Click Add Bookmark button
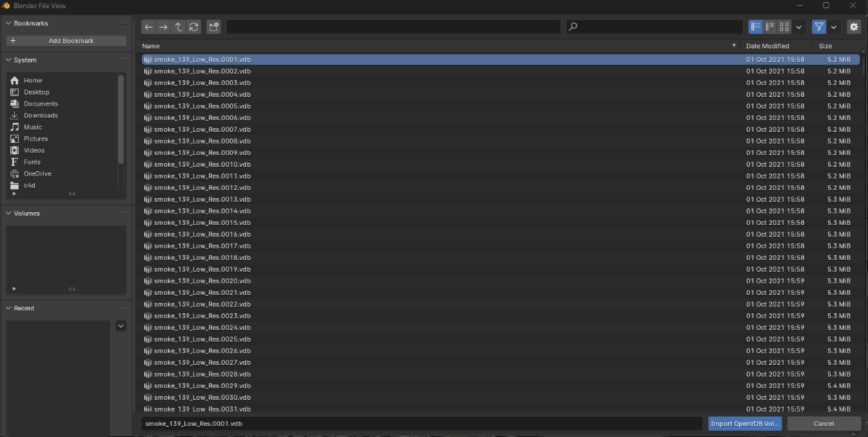Image resolution: width=868 pixels, height=437 pixels. [66, 41]
